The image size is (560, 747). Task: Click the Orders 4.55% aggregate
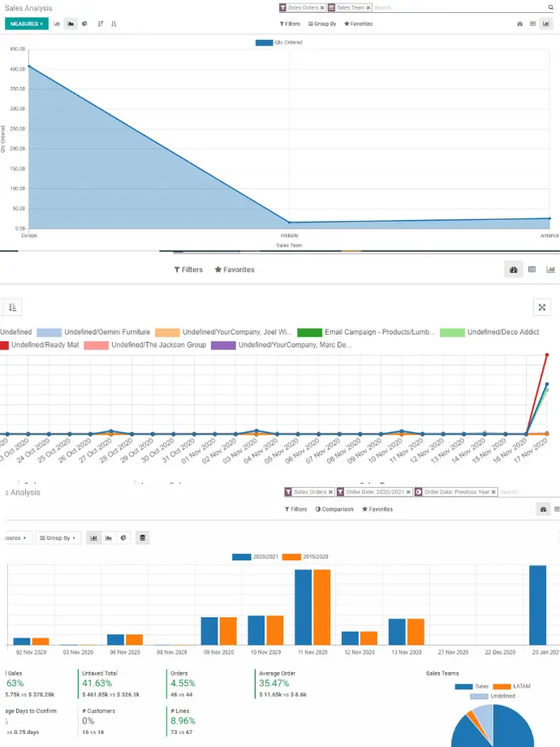pos(183,683)
